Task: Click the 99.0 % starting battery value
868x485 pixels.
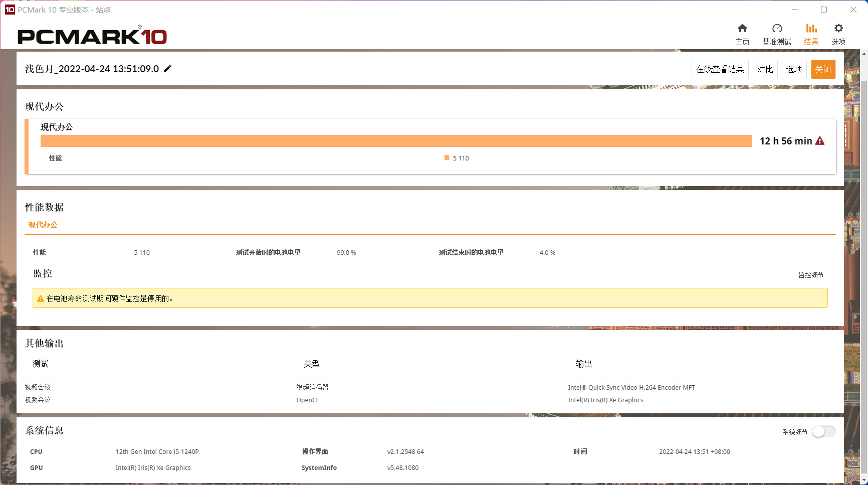Action: tap(346, 253)
